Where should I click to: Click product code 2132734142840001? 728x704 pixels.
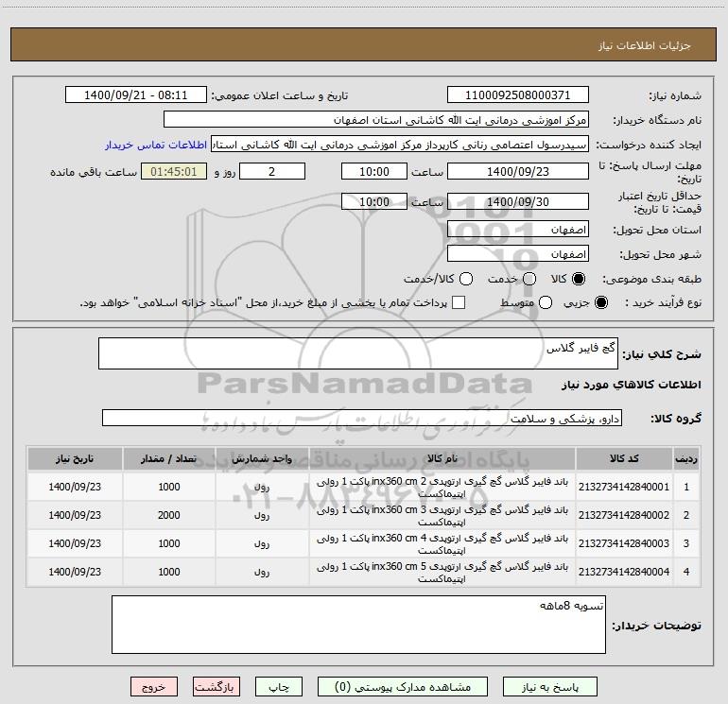click(624, 487)
